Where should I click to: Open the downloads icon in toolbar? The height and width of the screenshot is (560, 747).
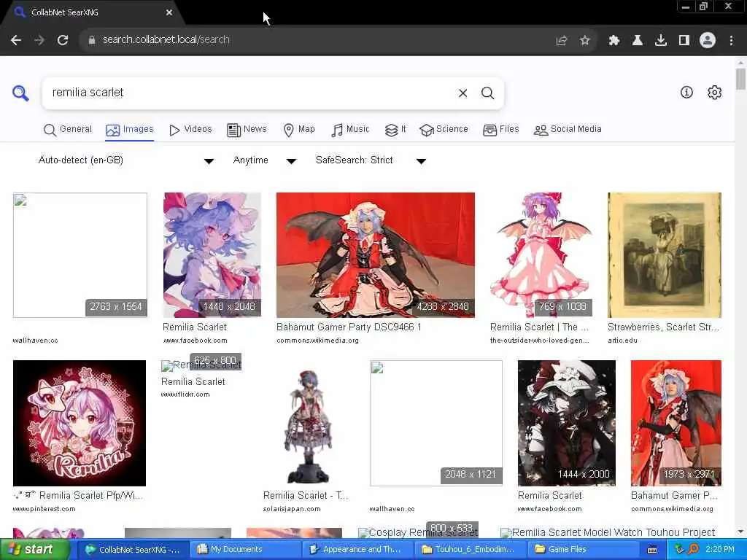coord(661,41)
